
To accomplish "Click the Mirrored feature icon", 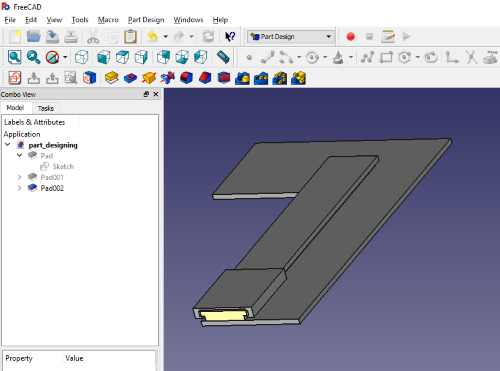I will tap(242, 78).
